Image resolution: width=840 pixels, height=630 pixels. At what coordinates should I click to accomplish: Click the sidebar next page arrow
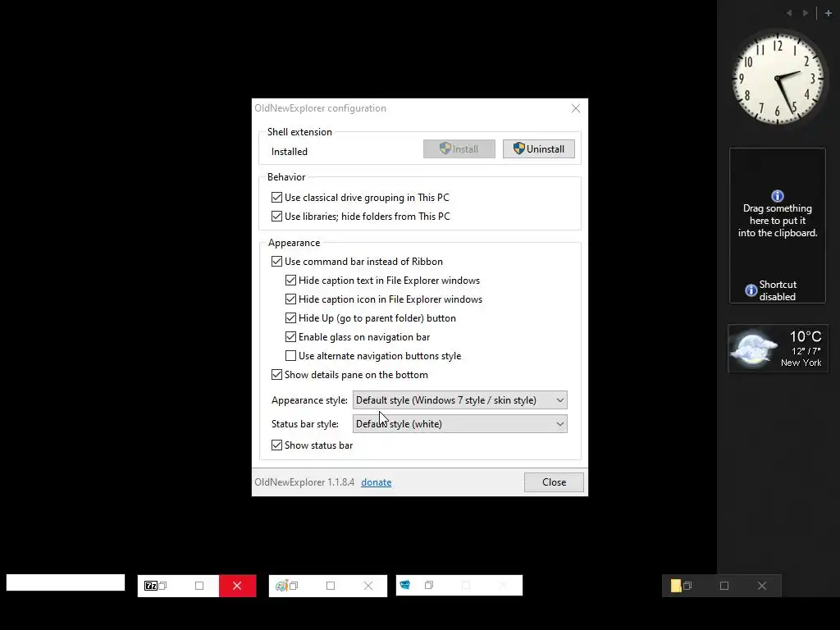click(806, 13)
